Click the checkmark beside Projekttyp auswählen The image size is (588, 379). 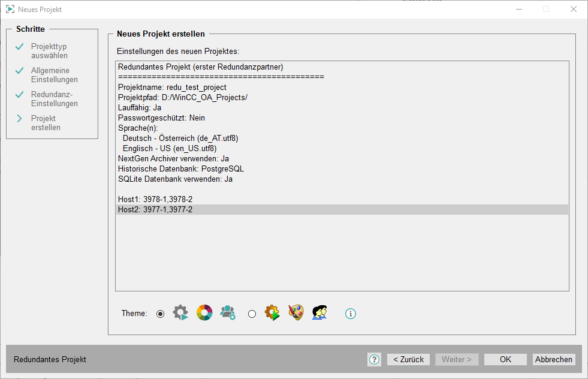tap(20, 47)
